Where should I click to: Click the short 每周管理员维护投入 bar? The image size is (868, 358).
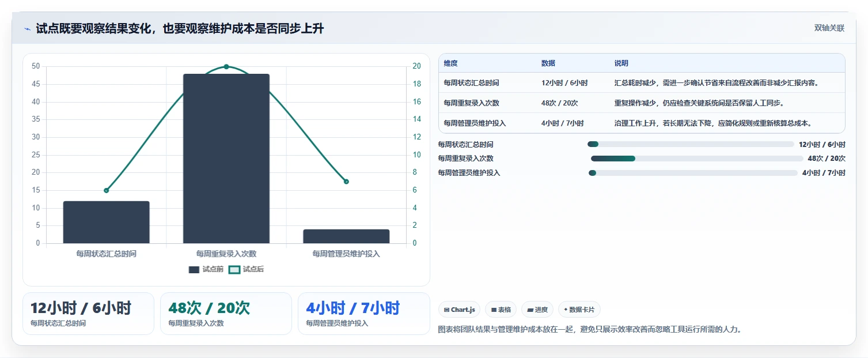[346, 236]
